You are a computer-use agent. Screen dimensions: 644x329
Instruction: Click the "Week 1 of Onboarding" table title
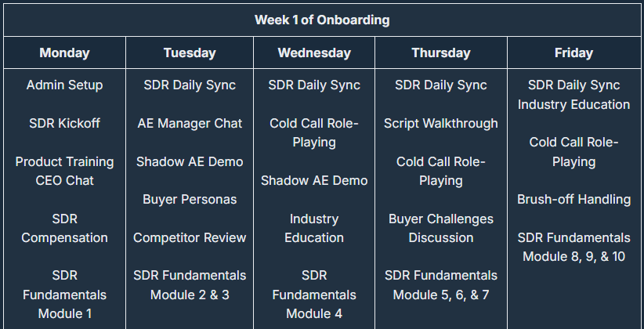point(322,20)
